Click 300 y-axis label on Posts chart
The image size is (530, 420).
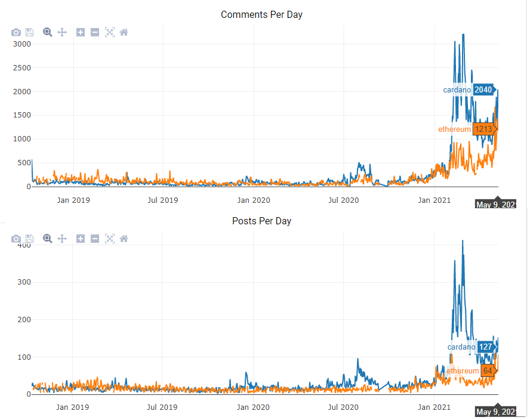[x=24, y=282]
